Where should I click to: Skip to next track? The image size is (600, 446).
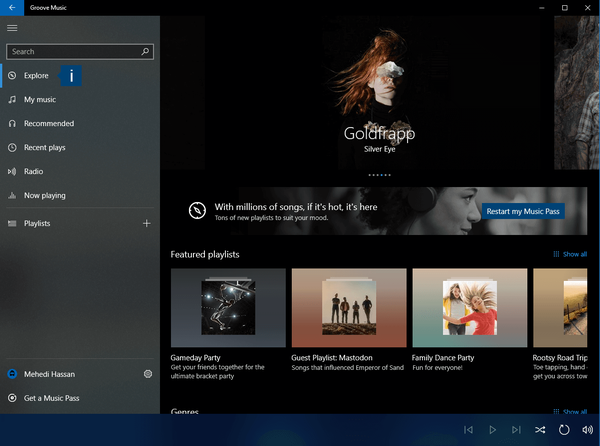click(x=516, y=430)
